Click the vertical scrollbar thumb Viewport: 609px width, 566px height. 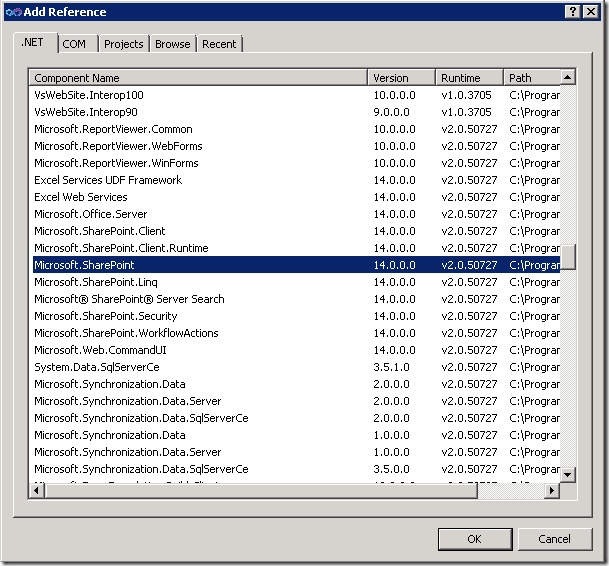567,257
